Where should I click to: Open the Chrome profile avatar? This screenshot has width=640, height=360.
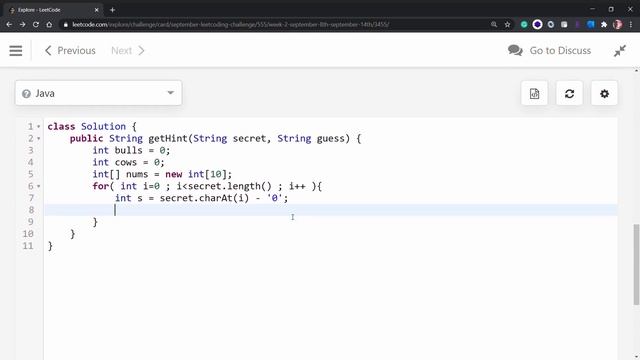(x=618, y=24)
